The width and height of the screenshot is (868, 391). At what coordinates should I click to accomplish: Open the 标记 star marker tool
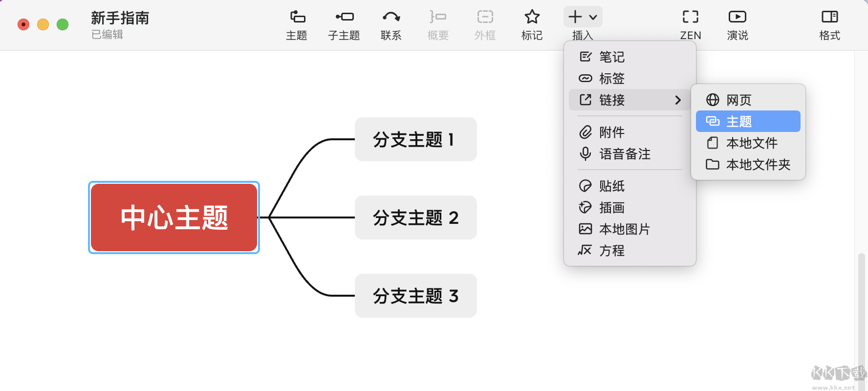click(x=532, y=17)
